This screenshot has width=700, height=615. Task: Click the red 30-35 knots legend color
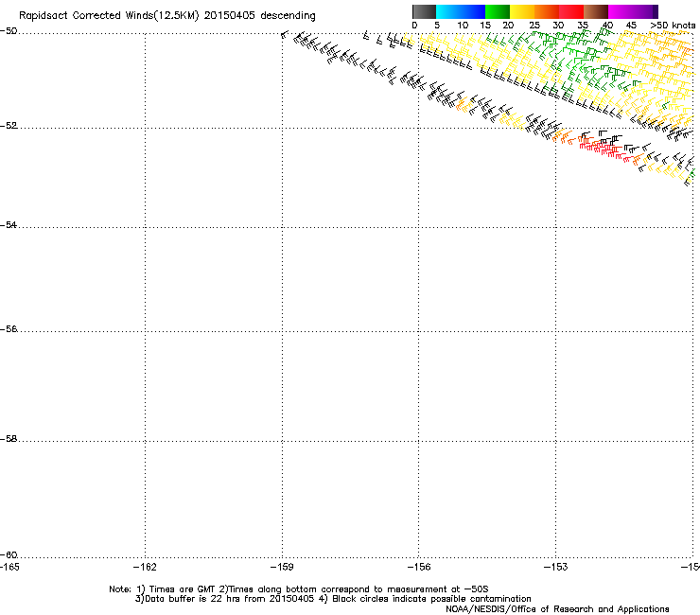[571, 11]
